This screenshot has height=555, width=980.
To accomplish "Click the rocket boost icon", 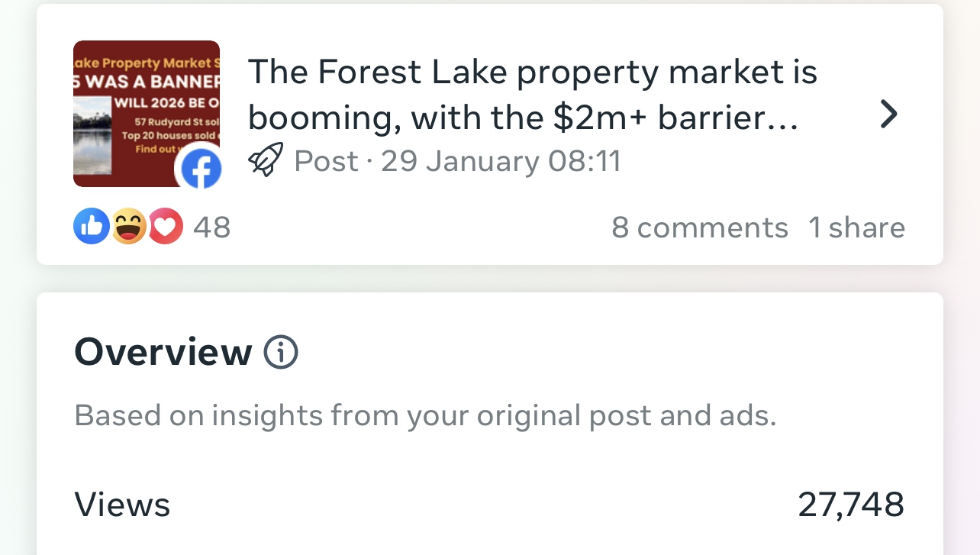I will (266, 160).
